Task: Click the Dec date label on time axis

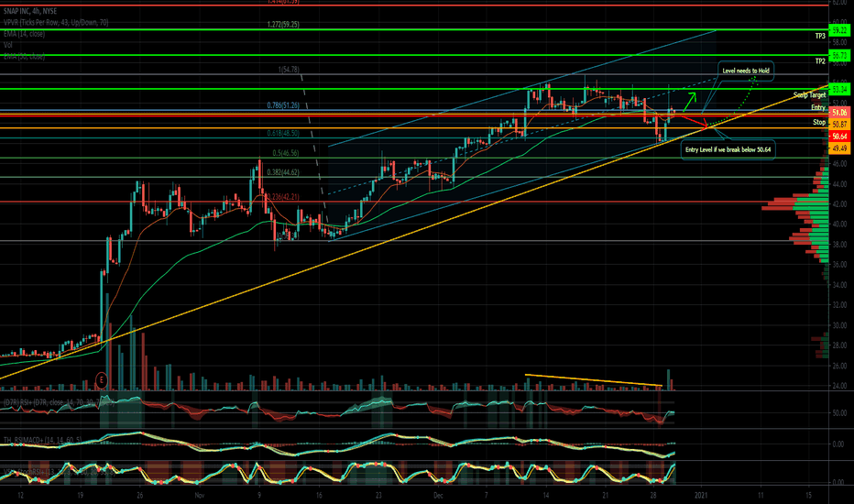Action: point(438,495)
